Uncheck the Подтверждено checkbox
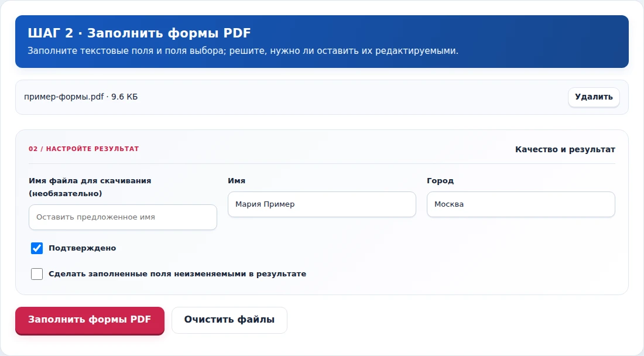Image resolution: width=644 pixels, height=356 pixels. (x=37, y=248)
